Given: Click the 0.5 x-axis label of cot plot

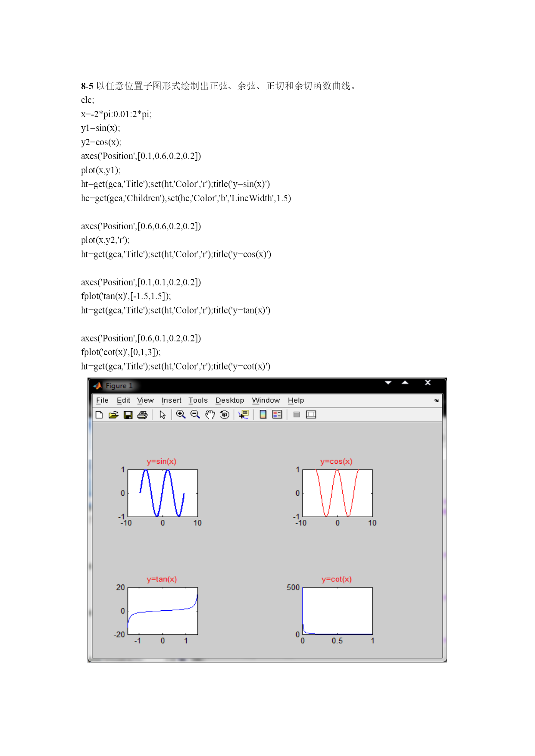Looking at the screenshot, I should point(337,641).
